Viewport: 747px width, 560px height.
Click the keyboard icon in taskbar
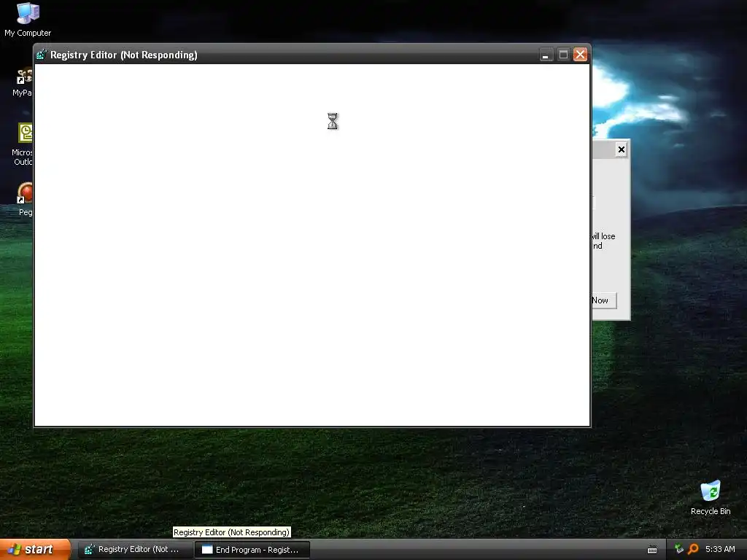coord(652,550)
